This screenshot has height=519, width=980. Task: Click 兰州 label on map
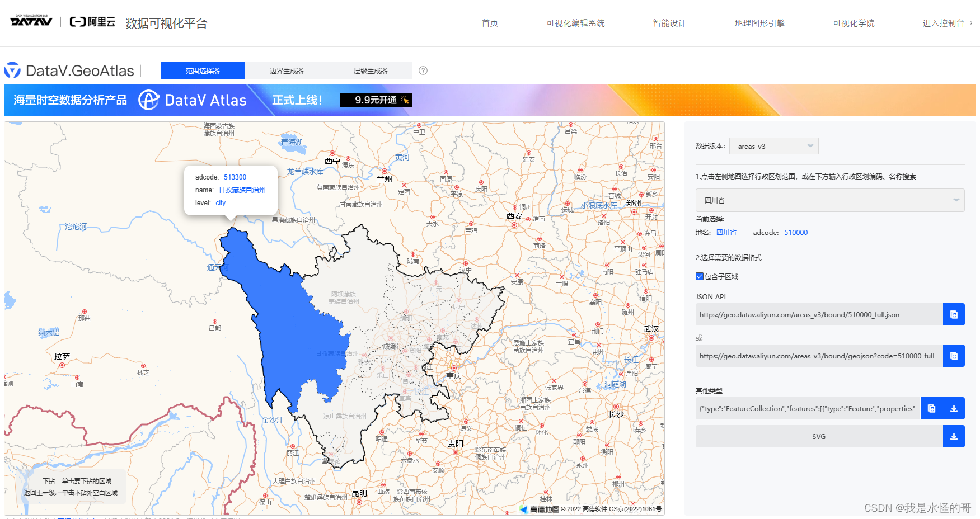coord(385,179)
